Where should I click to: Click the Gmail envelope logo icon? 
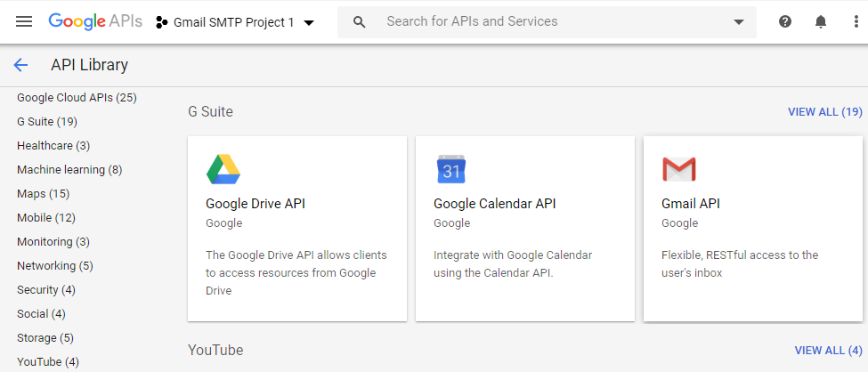point(678,169)
